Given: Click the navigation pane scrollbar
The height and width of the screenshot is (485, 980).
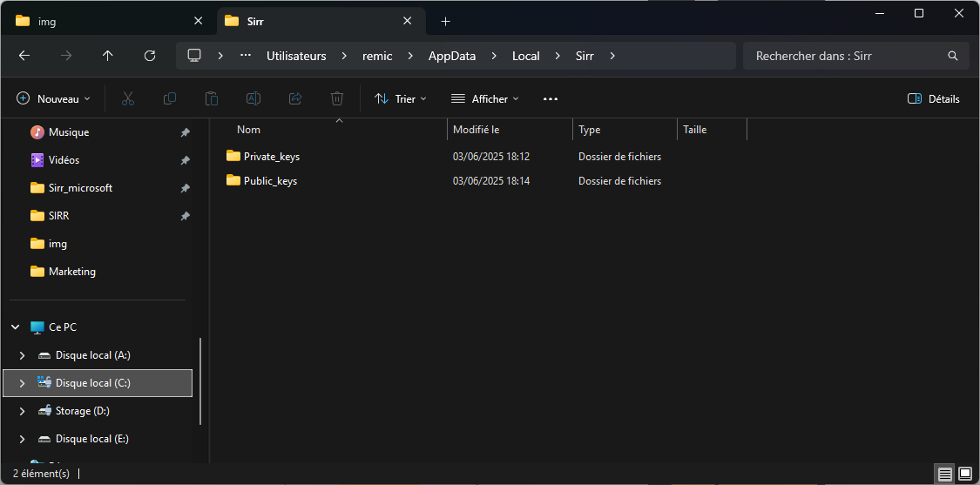Looking at the screenshot, I should pyautogui.click(x=200, y=381).
